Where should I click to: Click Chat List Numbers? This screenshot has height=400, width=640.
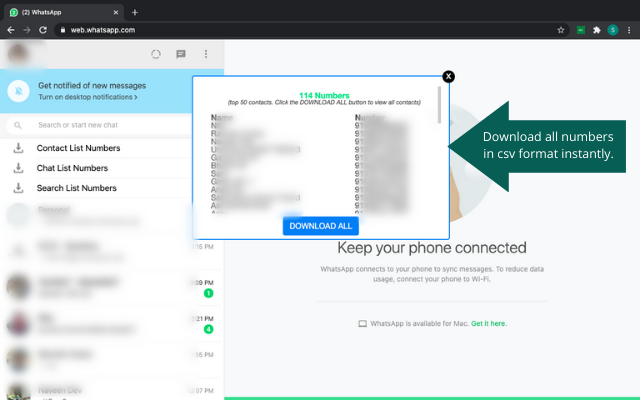click(x=72, y=168)
